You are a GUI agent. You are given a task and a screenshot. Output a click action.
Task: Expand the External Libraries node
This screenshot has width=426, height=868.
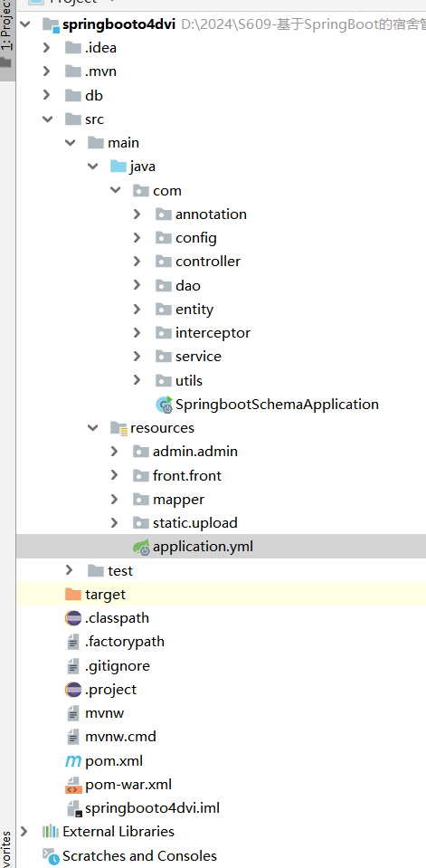tap(24, 832)
